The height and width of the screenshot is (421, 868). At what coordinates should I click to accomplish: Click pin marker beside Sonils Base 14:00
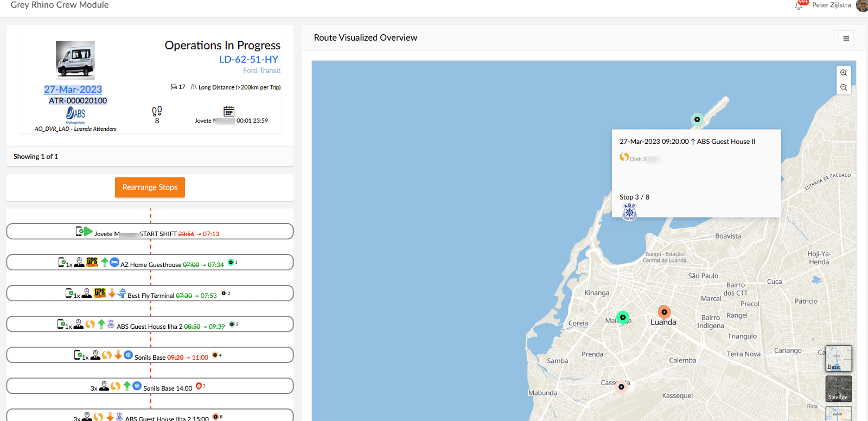click(x=199, y=386)
